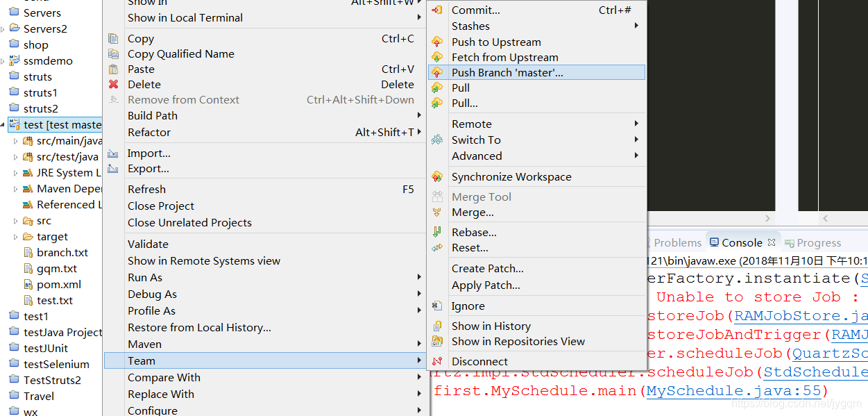868x416 pixels.
Task: Activate the Console tab
Action: coord(742,242)
